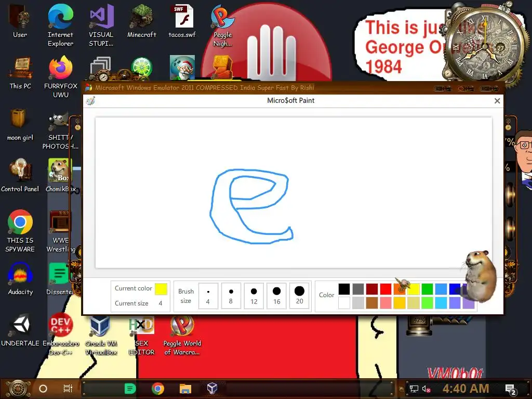Pick the khaki tan color swatch
Viewport: 532px width, 399px height.
414,303
